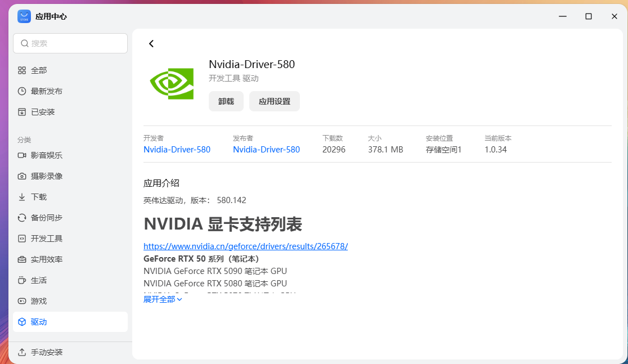Click the magnifier icon in search box
This screenshot has height=364, width=628.
24,43
